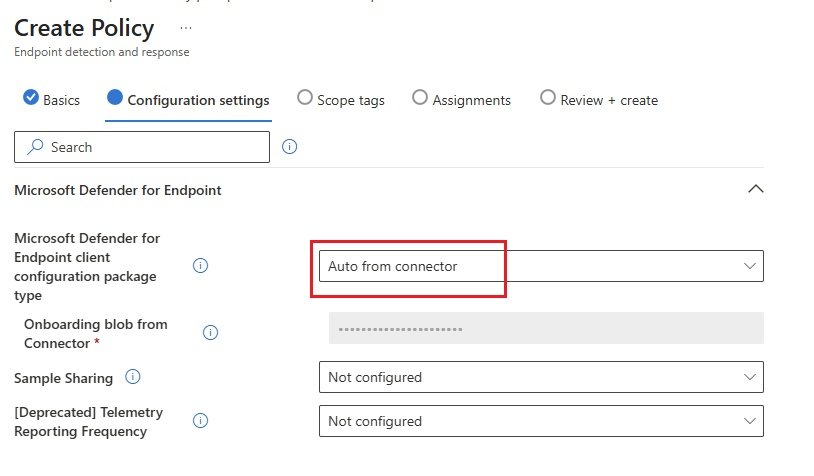Viewport: 814px width, 476px height.
Task: Open the Telemetry Reporting Frequency dropdown
Action: (x=541, y=421)
